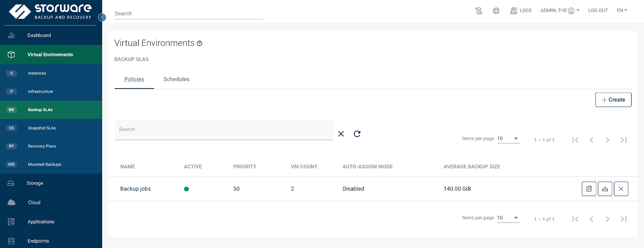The width and height of the screenshot is (644, 248).
Task: Select Virtual Environments in the sidebar
Action: click(x=51, y=55)
